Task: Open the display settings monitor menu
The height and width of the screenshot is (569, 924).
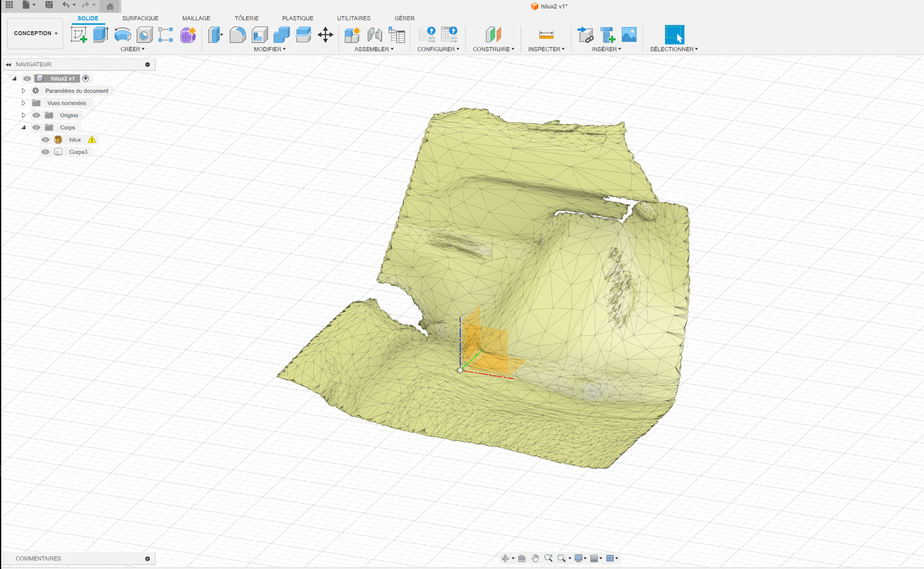Action: pyautogui.click(x=580, y=558)
